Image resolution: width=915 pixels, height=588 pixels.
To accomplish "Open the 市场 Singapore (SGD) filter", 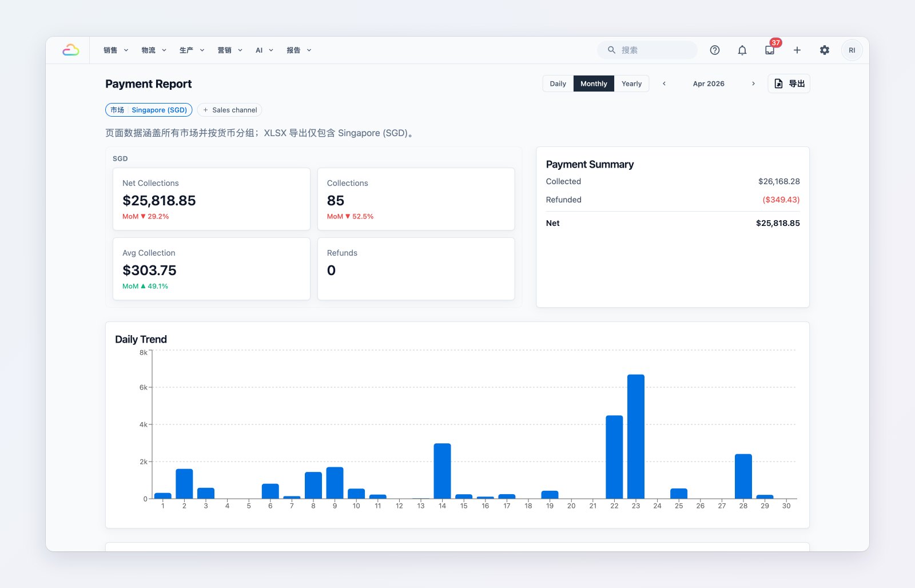I will [x=149, y=110].
